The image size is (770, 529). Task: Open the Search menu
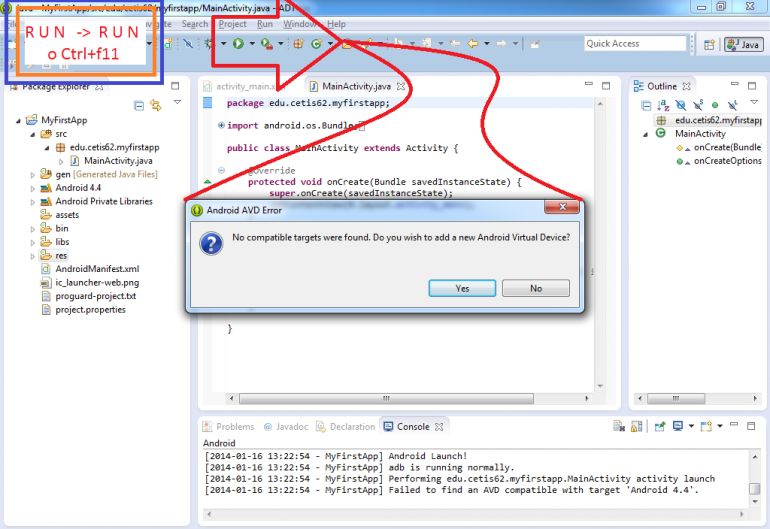point(195,24)
